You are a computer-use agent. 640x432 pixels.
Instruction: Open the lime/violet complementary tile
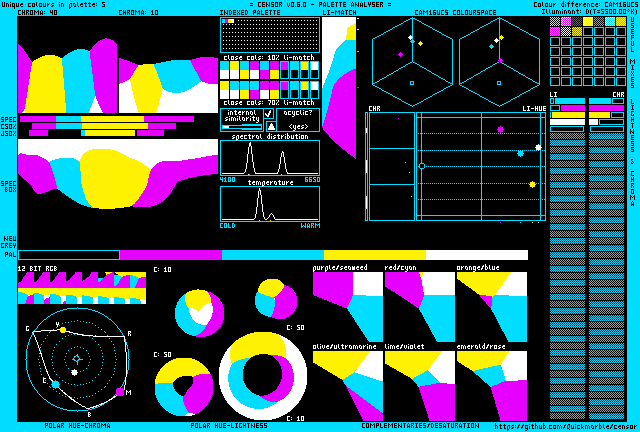click(x=420, y=385)
